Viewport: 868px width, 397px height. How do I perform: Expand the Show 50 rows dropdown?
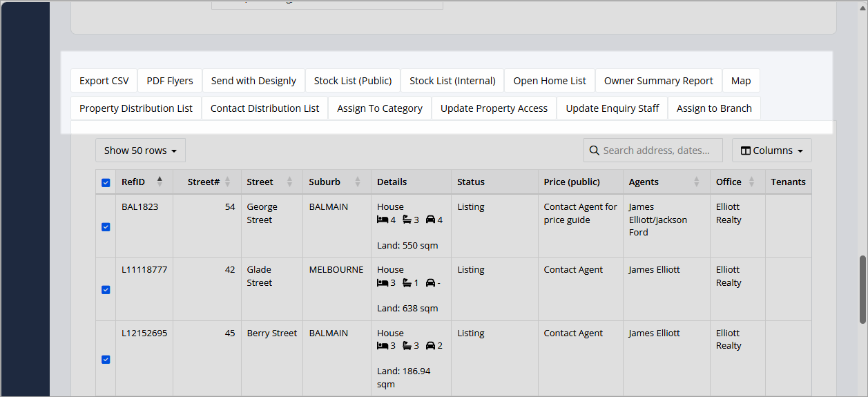pos(140,151)
